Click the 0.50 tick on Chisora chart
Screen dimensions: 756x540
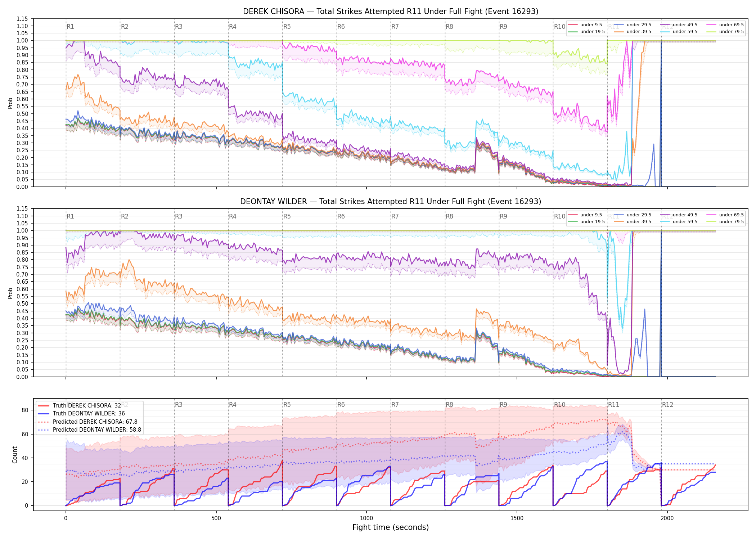(22, 114)
